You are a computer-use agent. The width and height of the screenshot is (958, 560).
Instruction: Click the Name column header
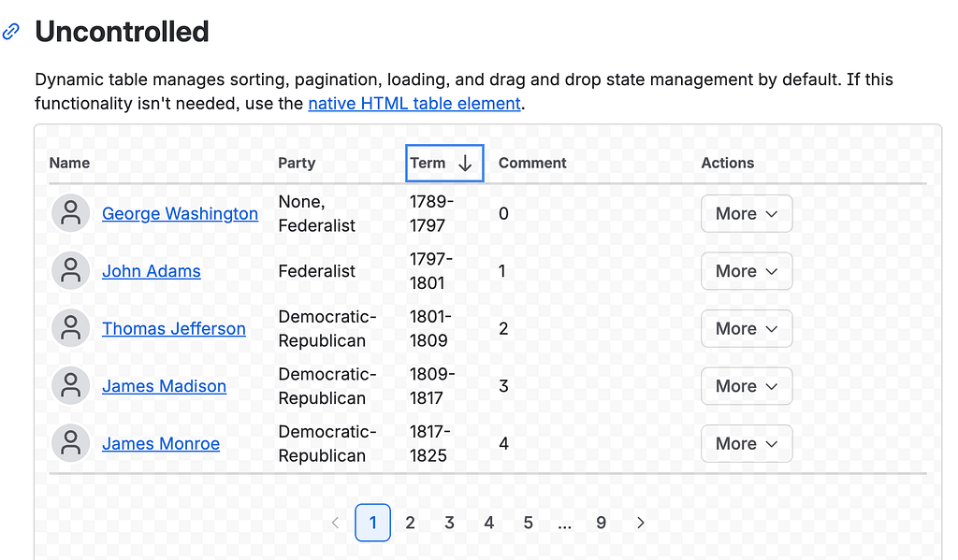[x=69, y=163]
